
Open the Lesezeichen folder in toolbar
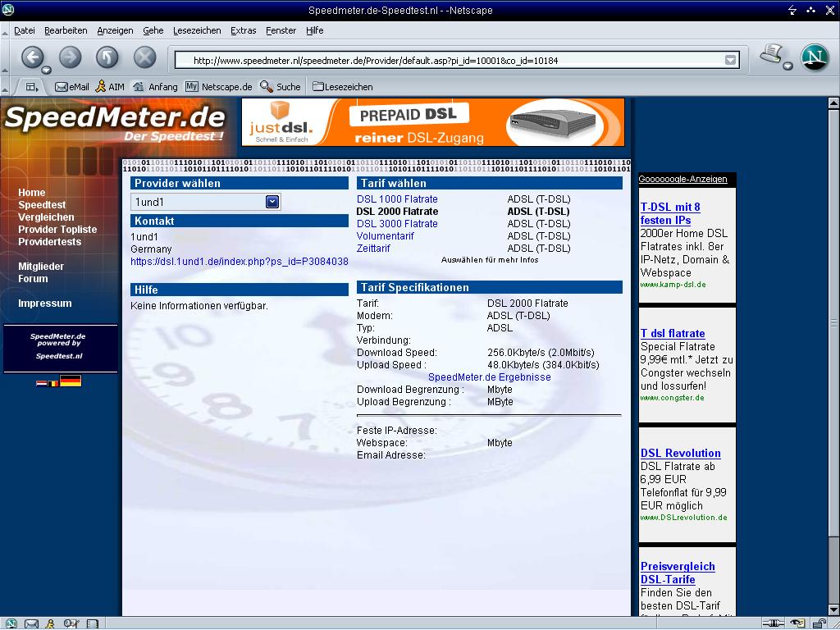343,87
